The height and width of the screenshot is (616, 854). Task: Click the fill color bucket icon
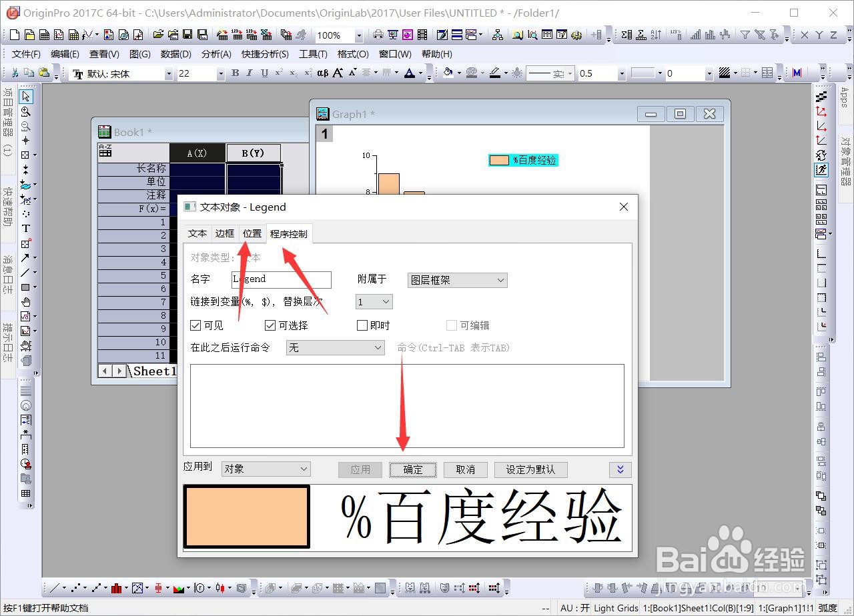[x=448, y=73]
